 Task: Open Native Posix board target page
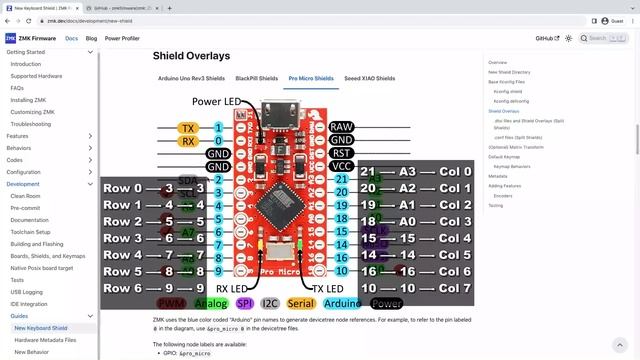(x=42, y=268)
